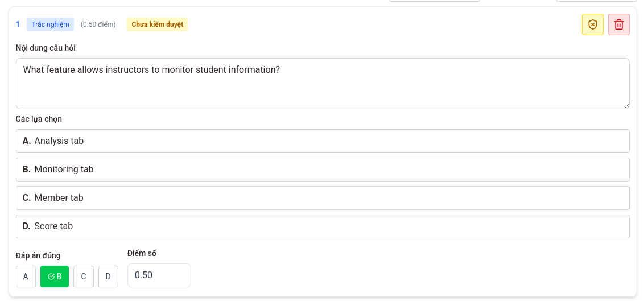Click the question number 1
Image resolution: width=644 pixels, height=301 pixels.
[x=18, y=24]
